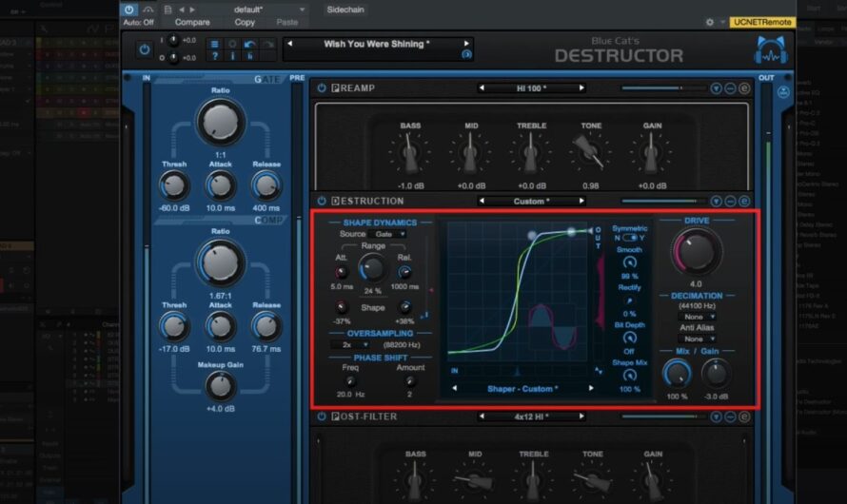Screen dimensions: 847x504
Task: Open the default* host preset dropdown
Action: click(268, 10)
